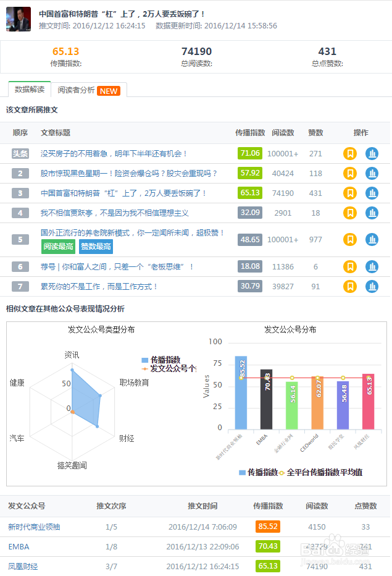The image size is (392, 576).
Task: Click the 18.08 index badge
Action: tap(250, 266)
